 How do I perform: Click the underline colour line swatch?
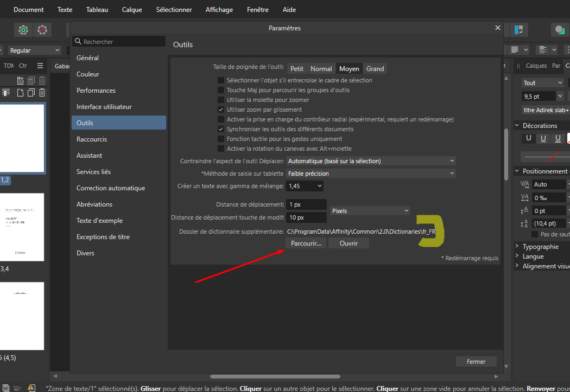[x=545, y=157]
